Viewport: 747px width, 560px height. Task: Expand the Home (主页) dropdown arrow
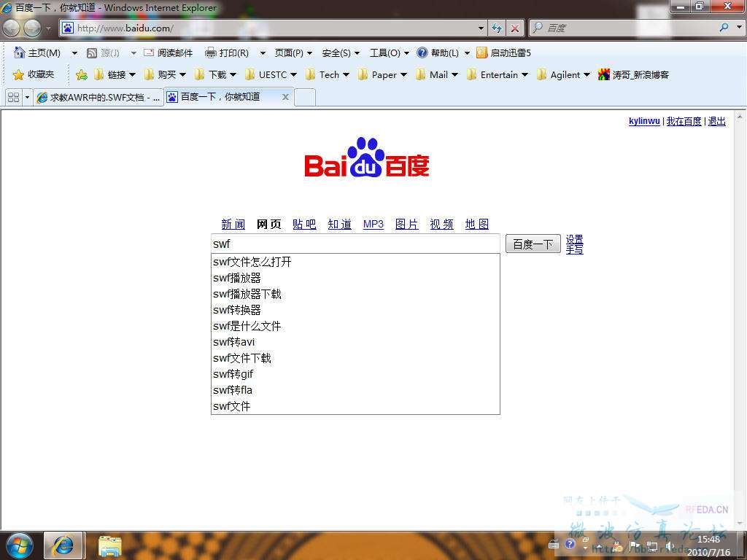point(74,52)
